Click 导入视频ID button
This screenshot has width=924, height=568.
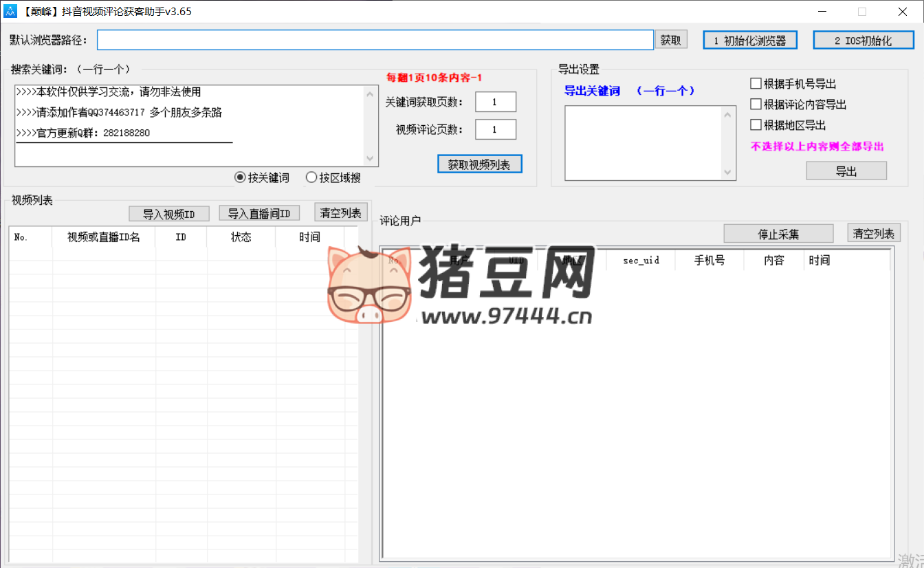point(168,214)
